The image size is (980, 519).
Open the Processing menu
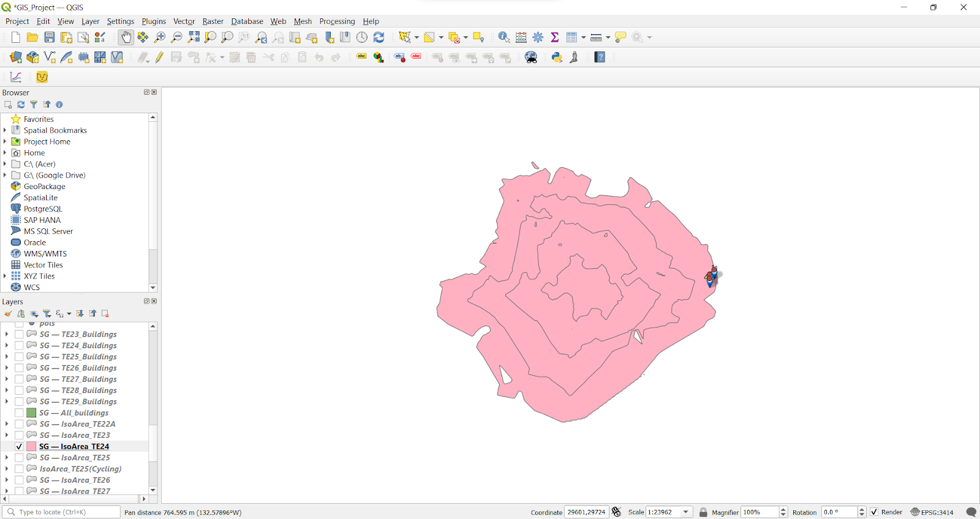pyautogui.click(x=337, y=21)
